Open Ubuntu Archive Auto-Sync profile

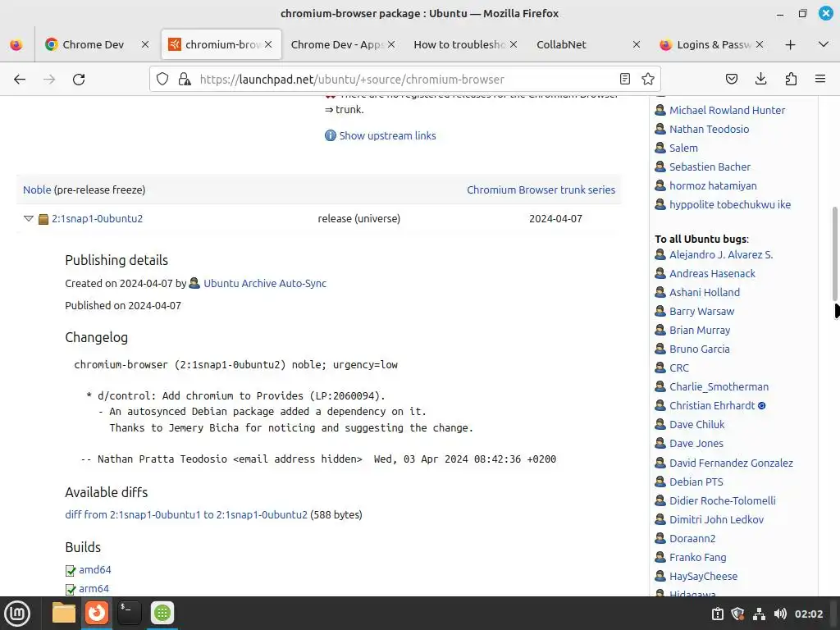265,283
